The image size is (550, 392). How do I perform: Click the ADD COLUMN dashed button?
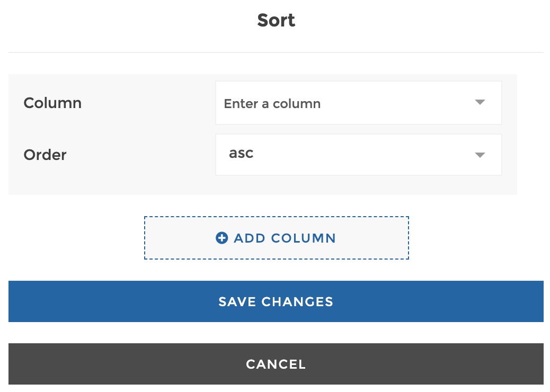[277, 238]
